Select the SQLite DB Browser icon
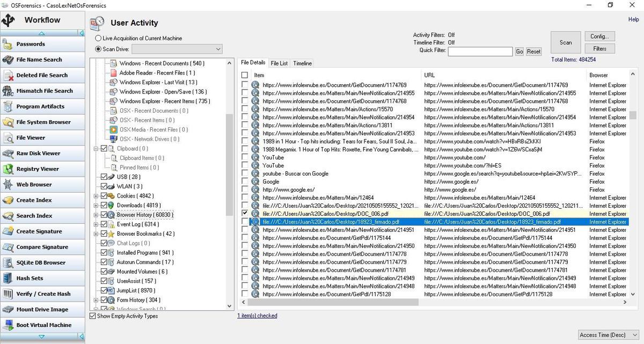The height and width of the screenshot is (344, 644). (x=8, y=262)
